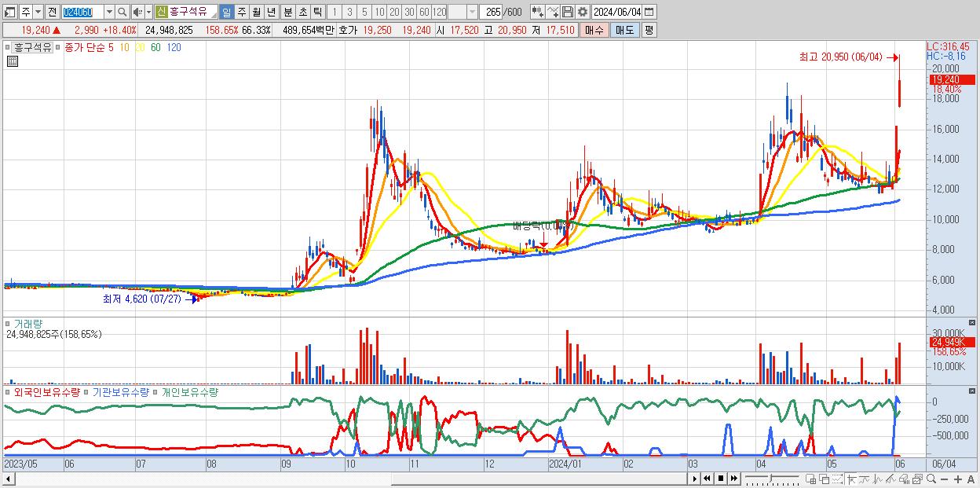Select the 5 interval button
Screen dimensions: 980x488
tap(364, 12)
